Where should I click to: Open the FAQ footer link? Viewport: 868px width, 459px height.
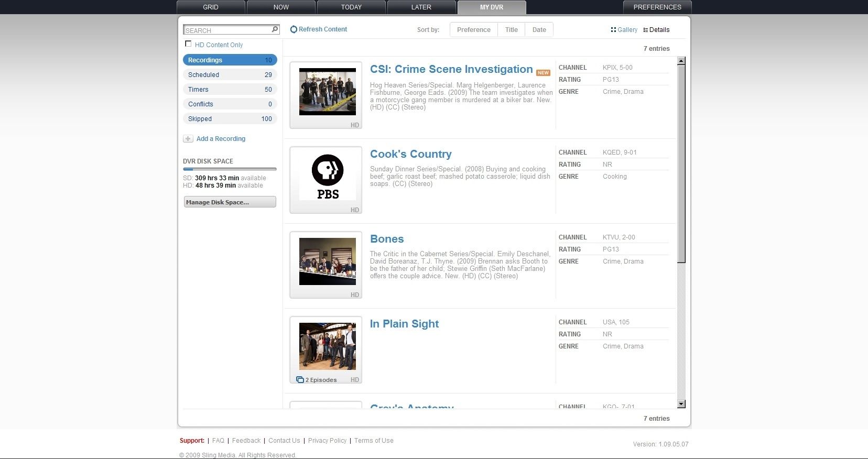point(218,441)
